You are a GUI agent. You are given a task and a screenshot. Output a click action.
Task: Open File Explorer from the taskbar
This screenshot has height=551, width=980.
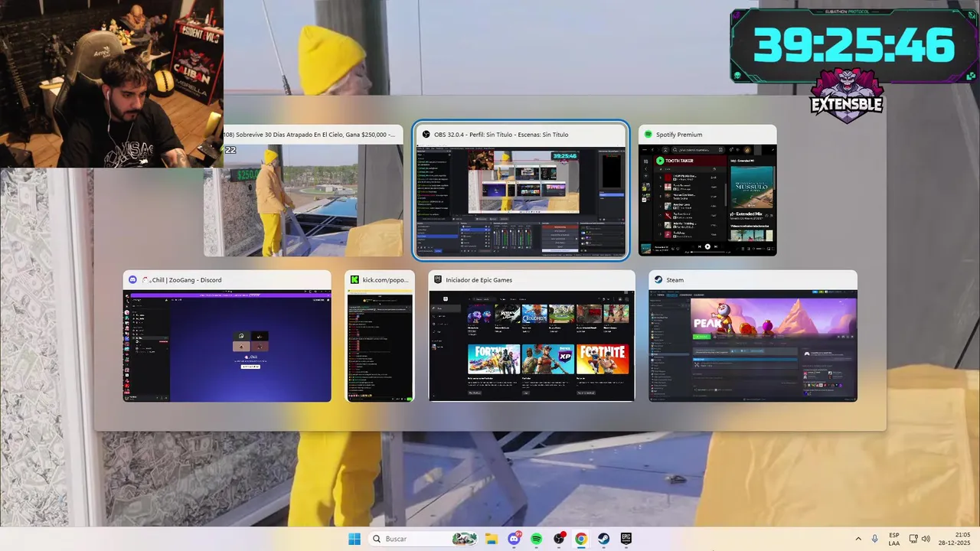click(x=492, y=539)
